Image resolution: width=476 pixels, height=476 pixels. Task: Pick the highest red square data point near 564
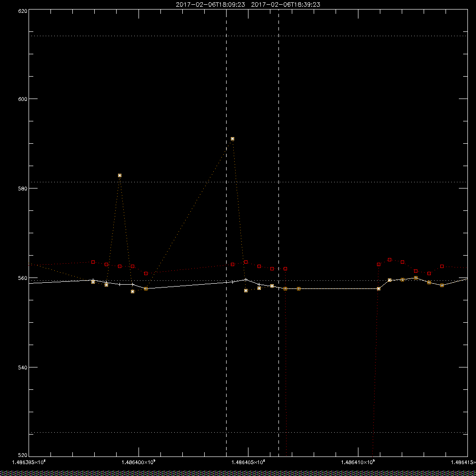click(389, 259)
